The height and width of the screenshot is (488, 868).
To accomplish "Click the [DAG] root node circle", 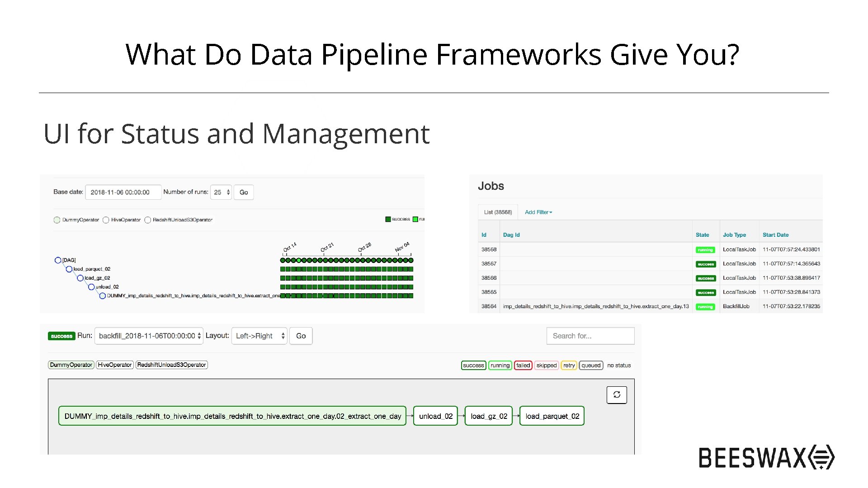I will 58,260.
